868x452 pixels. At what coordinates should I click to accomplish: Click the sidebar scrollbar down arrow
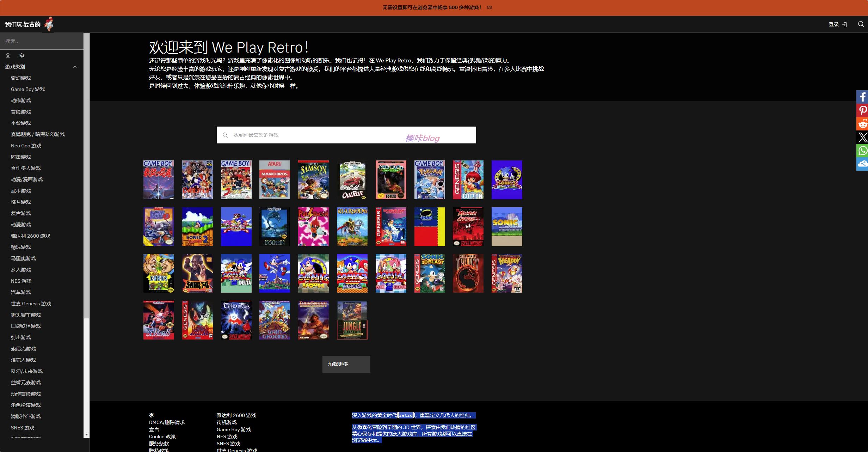click(86, 435)
